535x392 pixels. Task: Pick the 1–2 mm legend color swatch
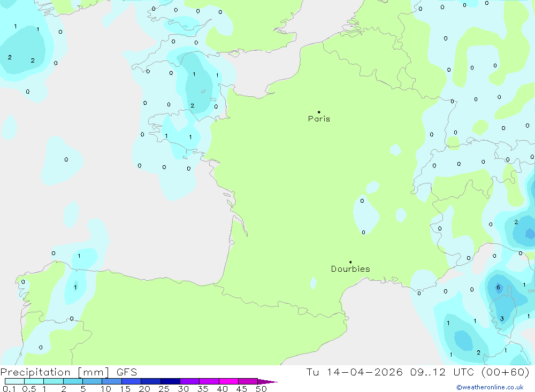(x=53, y=381)
